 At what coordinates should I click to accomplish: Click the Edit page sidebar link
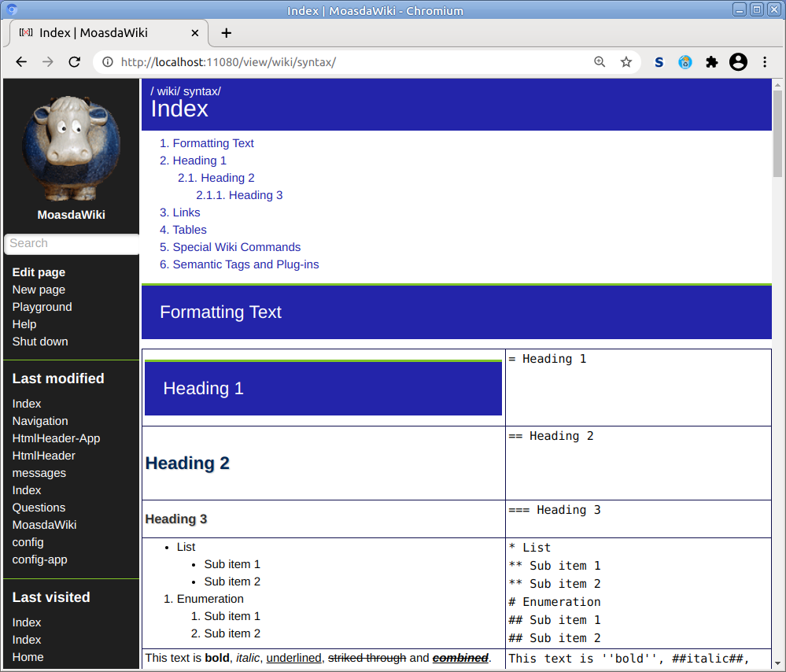[x=39, y=272]
